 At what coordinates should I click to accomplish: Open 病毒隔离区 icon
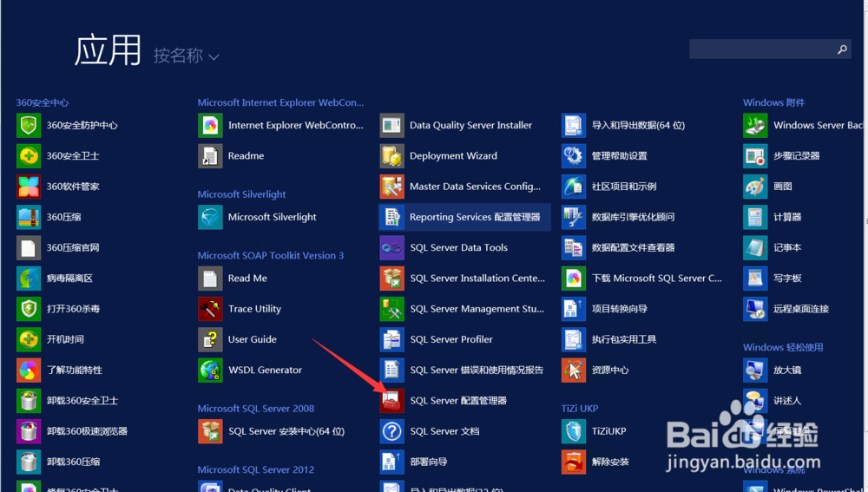(29, 279)
